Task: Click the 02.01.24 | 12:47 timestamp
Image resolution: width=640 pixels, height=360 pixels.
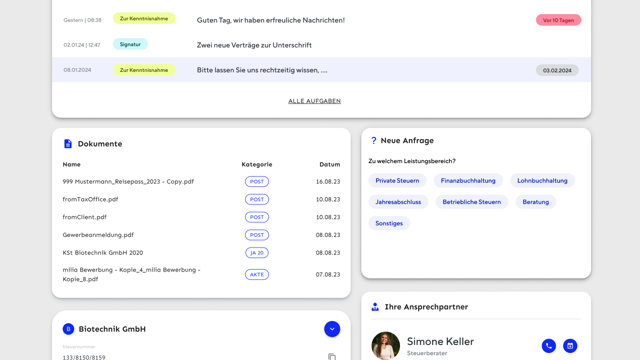Action: click(x=82, y=45)
